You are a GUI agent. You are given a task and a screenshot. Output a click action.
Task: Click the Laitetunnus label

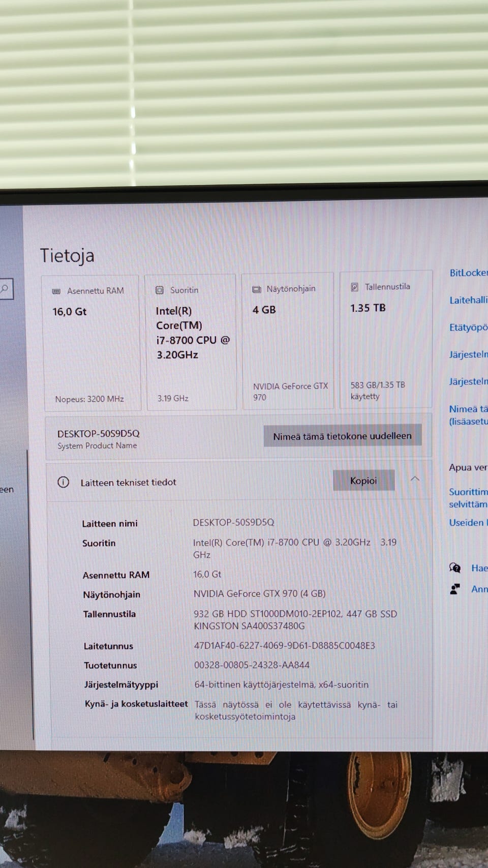click(108, 646)
